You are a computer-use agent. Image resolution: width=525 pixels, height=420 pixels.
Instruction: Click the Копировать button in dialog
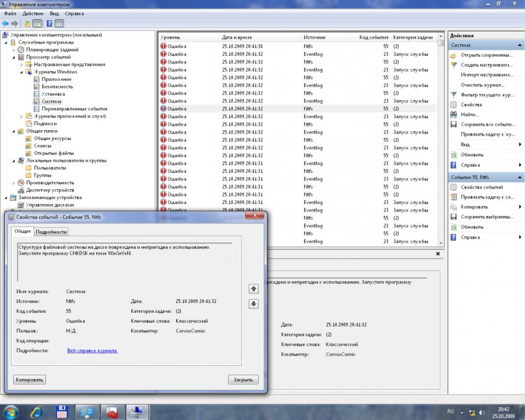29,380
